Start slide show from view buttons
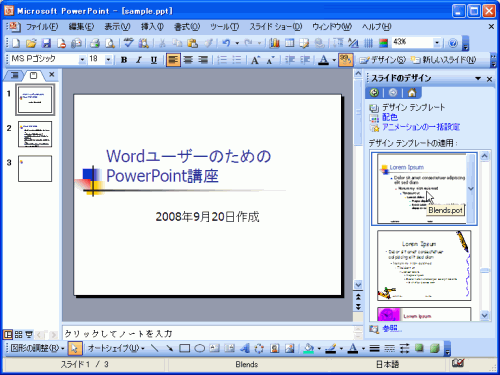The image size is (500, 375). 29,334
